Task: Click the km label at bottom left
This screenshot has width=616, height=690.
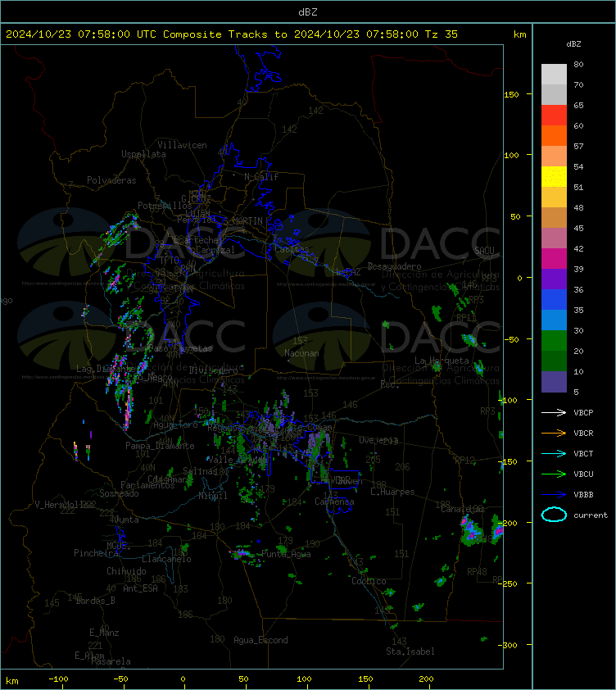Action: [12, 681]
